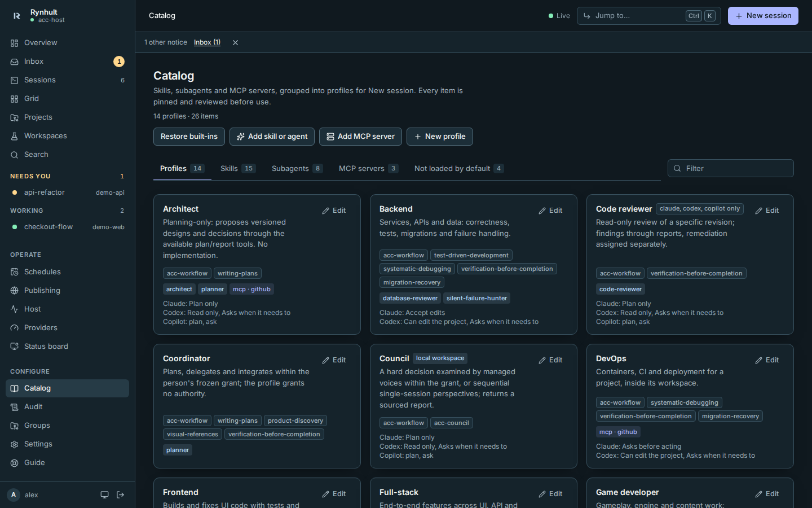
Task: Edit the Coordinator profile
Action: (334, 360)
